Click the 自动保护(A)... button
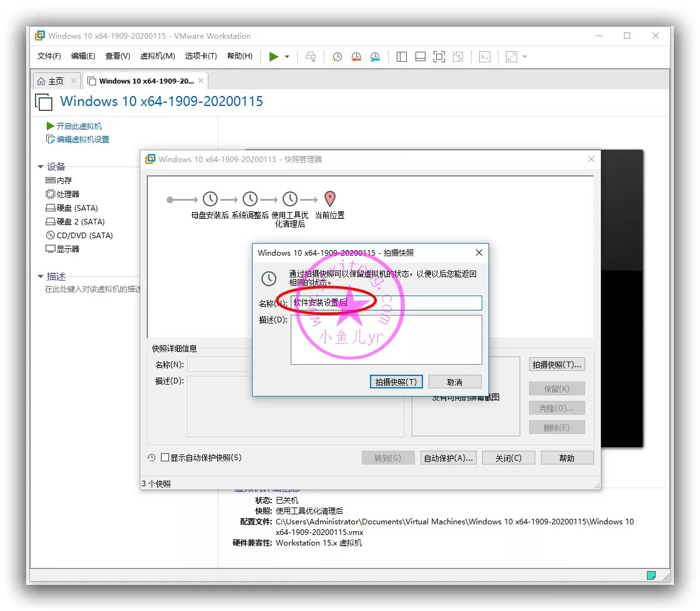Image resolution: width=700 pixels, height=611 pixels. (x=448, y=458)
